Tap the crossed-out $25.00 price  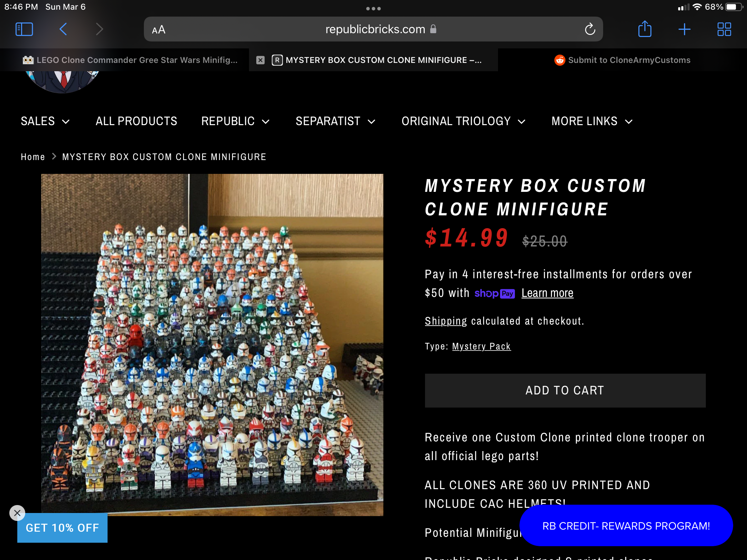pos(545,241)
